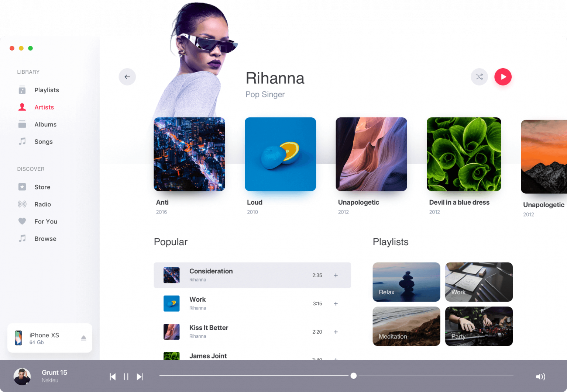Open the Relax playlist
Viewport: 567px width, 392px height.
click(406, 282)
